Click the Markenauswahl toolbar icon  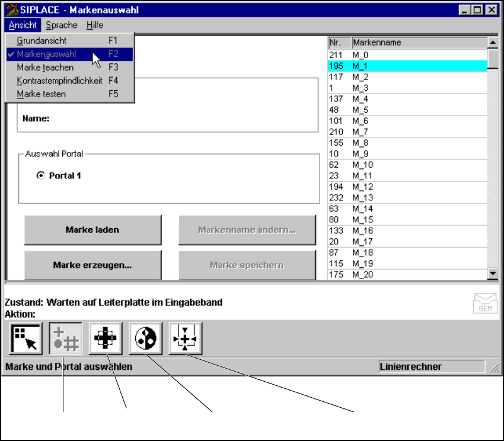[66, 339]
